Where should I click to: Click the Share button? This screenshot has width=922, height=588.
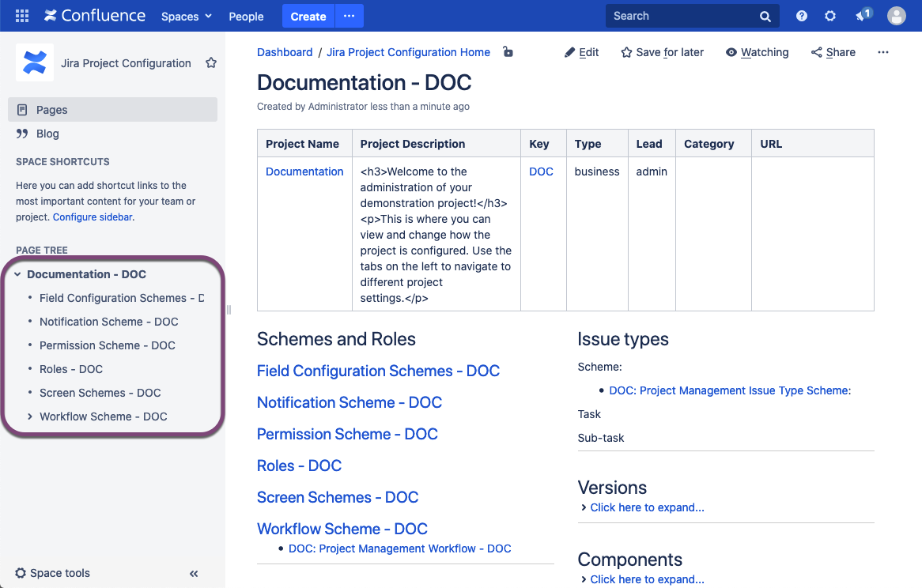point(833,52)
